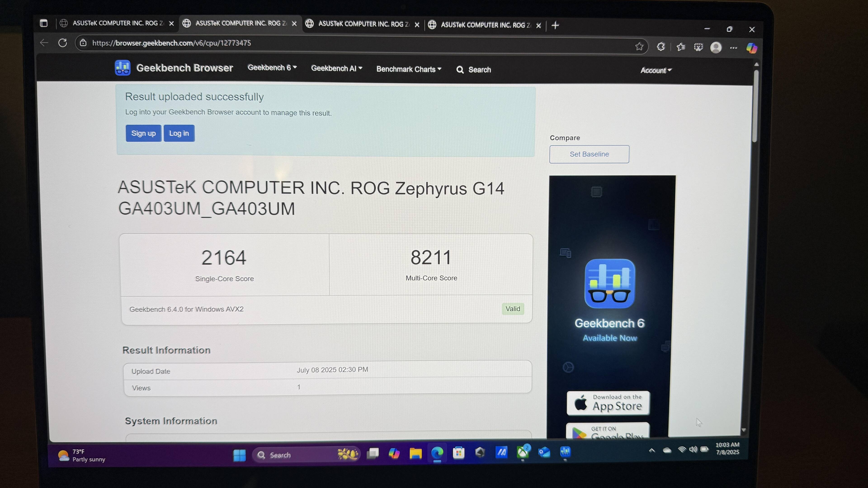The height and width of the screenshot is (488, 868).
Task: Click the new tab plus button
Action: [x=555, y=25]
